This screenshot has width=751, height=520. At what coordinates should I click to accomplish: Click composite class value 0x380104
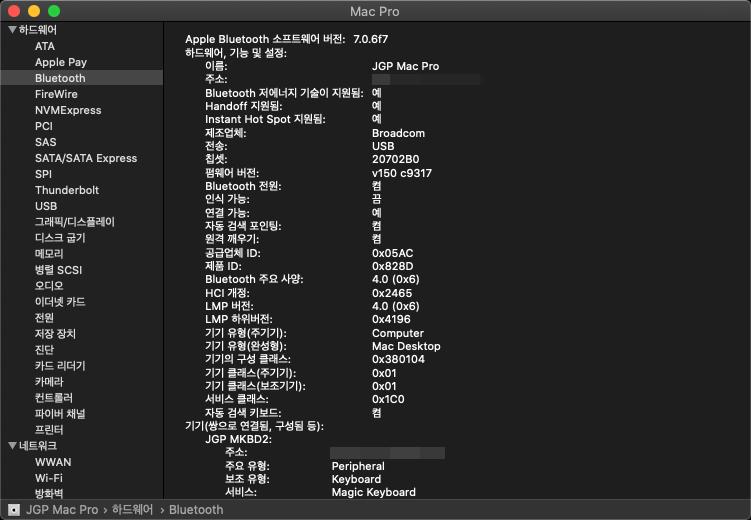[398, 359]
